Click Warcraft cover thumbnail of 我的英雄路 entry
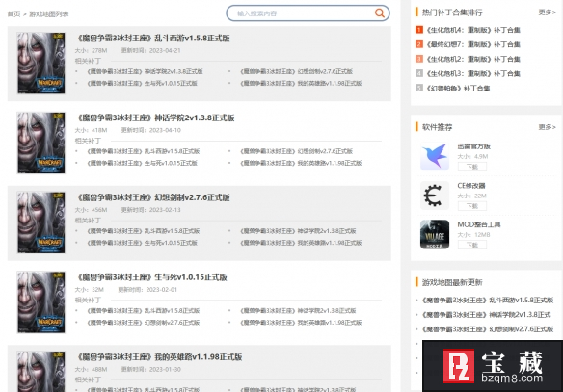 pos(41,372)
